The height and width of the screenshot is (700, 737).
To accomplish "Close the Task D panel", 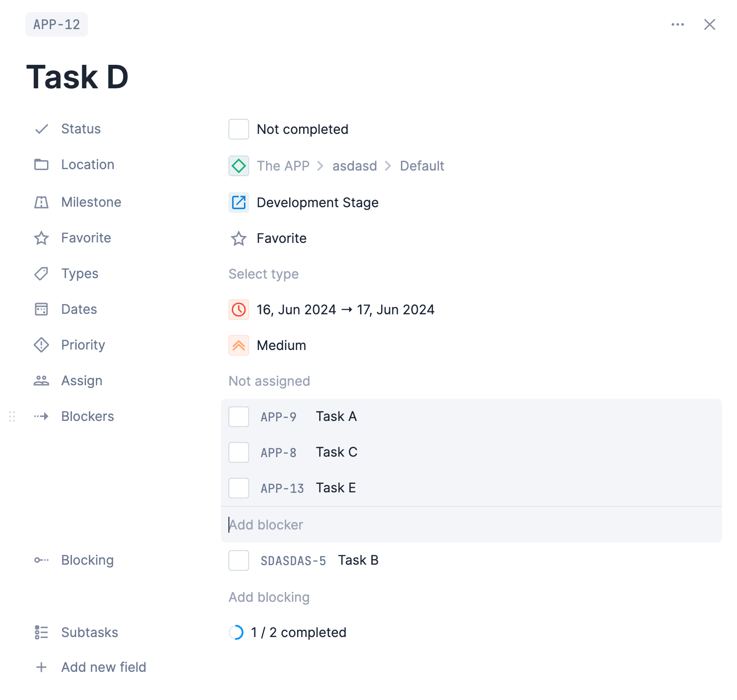I will [x=709, y=24].
